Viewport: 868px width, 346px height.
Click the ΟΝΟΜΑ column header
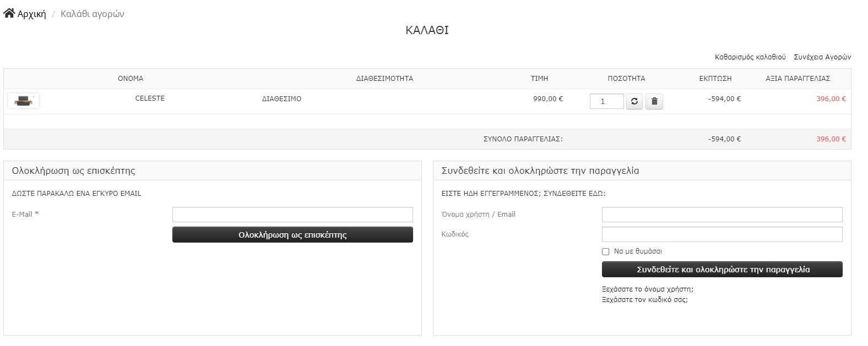tap(131, 79)
